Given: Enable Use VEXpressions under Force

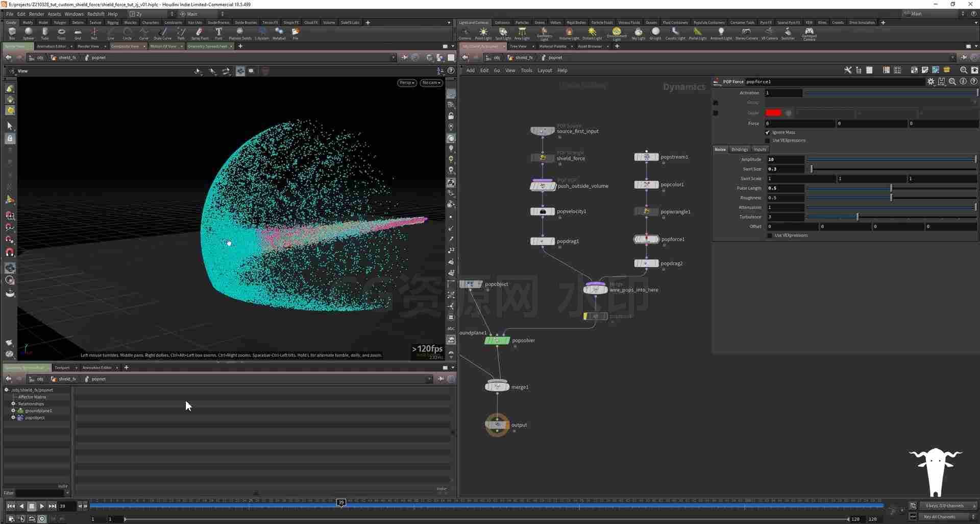Looking at the screenshot, I should click(x=768, y=140).
